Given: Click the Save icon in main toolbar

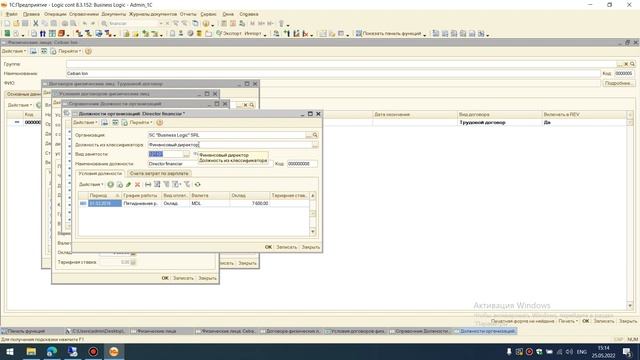Looking at the screenshot, I should point(25,24).
